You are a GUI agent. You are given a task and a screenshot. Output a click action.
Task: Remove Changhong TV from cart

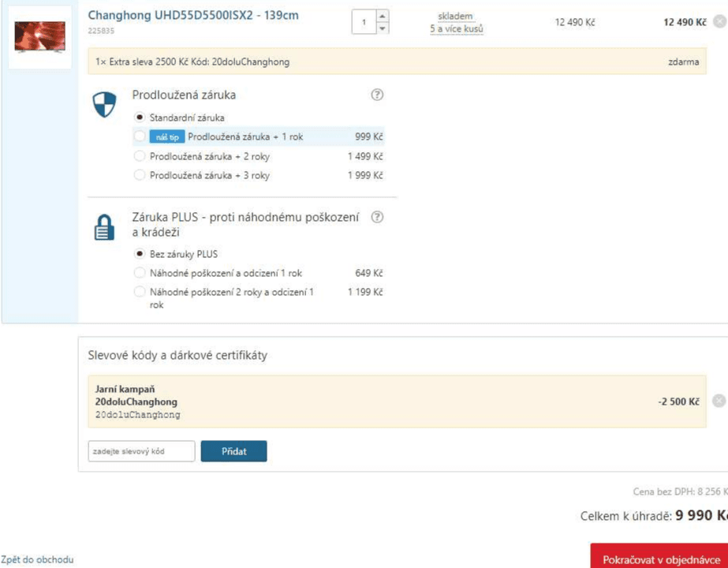point(719,22)
